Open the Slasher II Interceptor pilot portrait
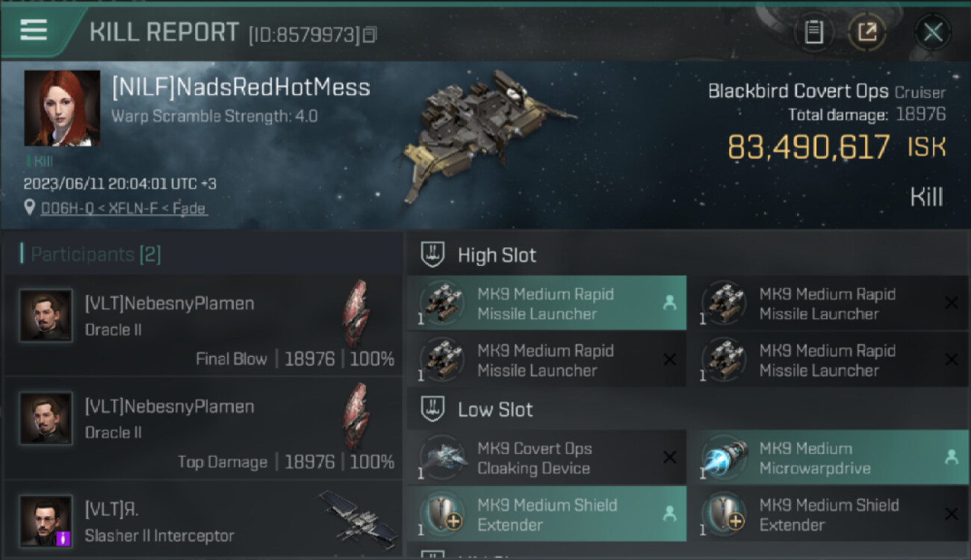Viewport: 971px width, 560px height. (46, 521)
